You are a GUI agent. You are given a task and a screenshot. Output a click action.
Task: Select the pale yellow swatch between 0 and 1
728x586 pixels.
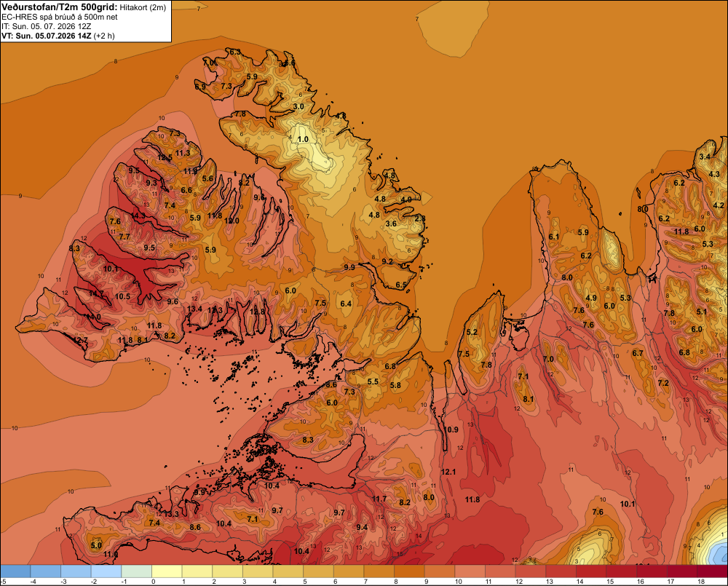point(167,571)
